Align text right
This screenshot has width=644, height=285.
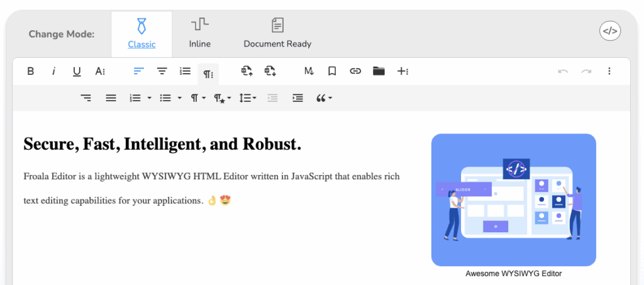point(86,98)
